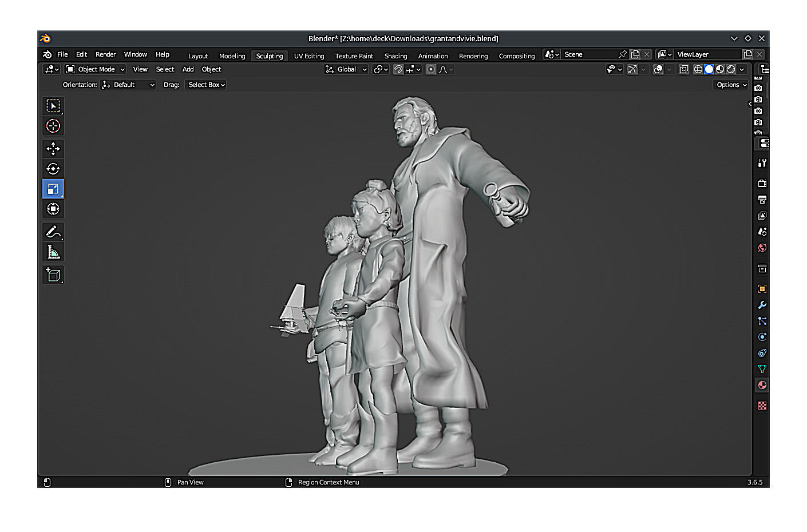Click the Scene name field
Viewport: 807px width, 532px height.
[x=588, y=54]
